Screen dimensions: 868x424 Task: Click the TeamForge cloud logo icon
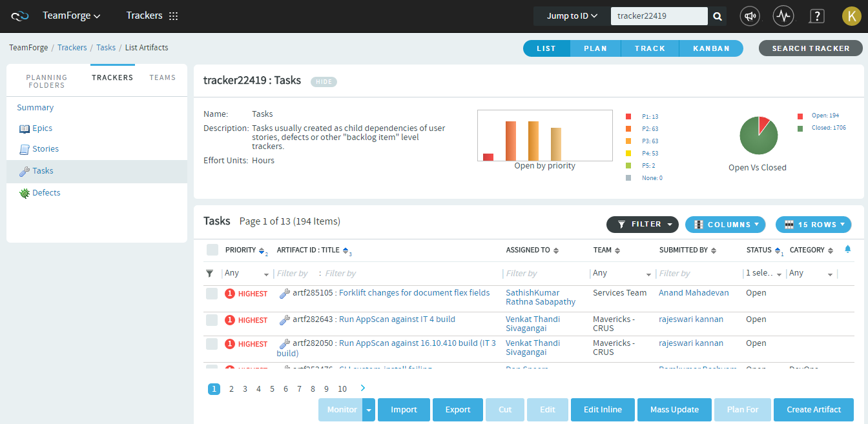coord(20,16)
